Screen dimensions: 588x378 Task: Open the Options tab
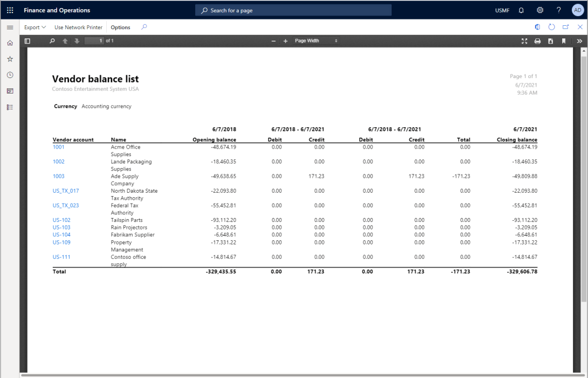point(121,27)
